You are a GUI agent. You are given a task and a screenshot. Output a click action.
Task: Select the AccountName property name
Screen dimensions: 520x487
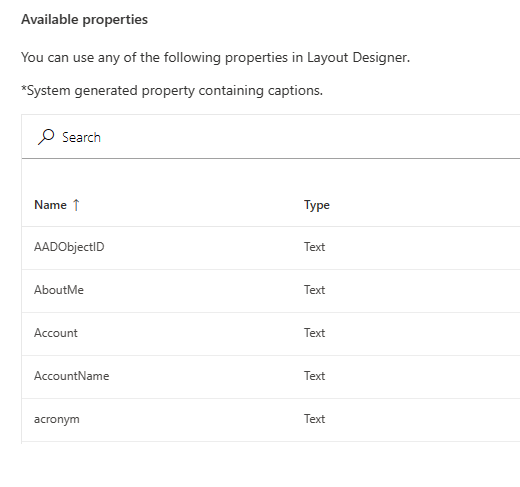pos(71,376)
